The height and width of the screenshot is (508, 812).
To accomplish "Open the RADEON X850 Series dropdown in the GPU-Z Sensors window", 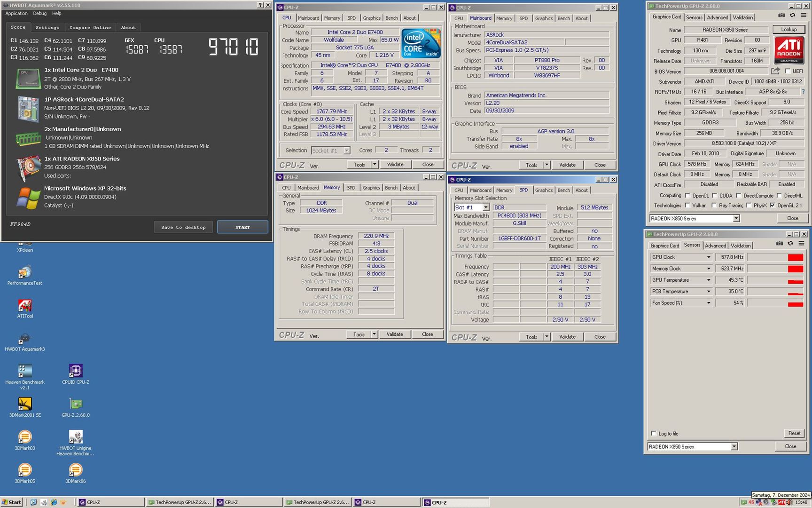I will click(734, 447).
